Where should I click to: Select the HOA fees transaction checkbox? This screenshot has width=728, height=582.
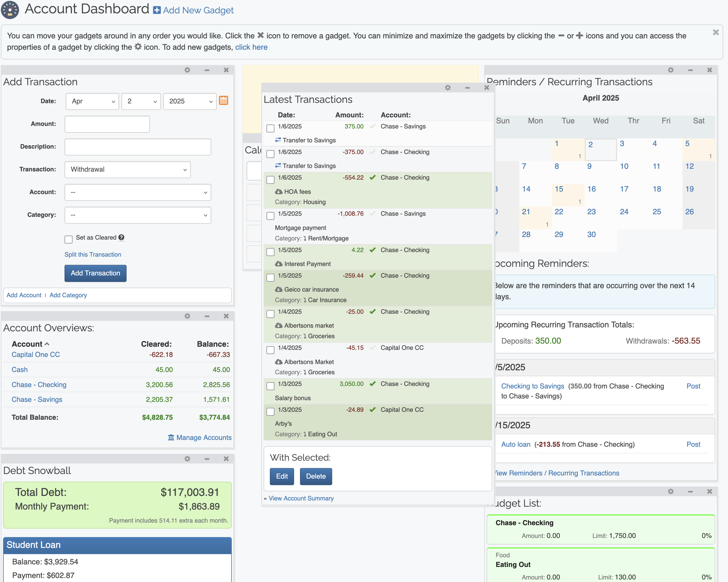270,180
